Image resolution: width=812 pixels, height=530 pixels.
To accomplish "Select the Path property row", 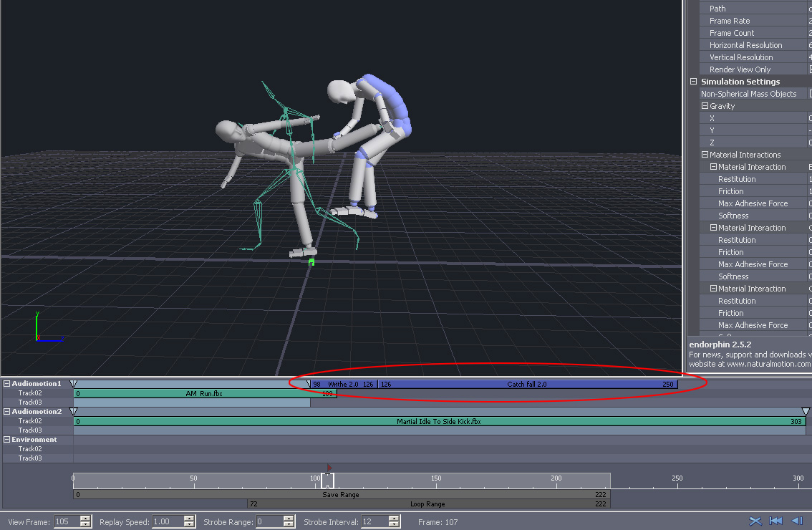I will tap(755, 9).
